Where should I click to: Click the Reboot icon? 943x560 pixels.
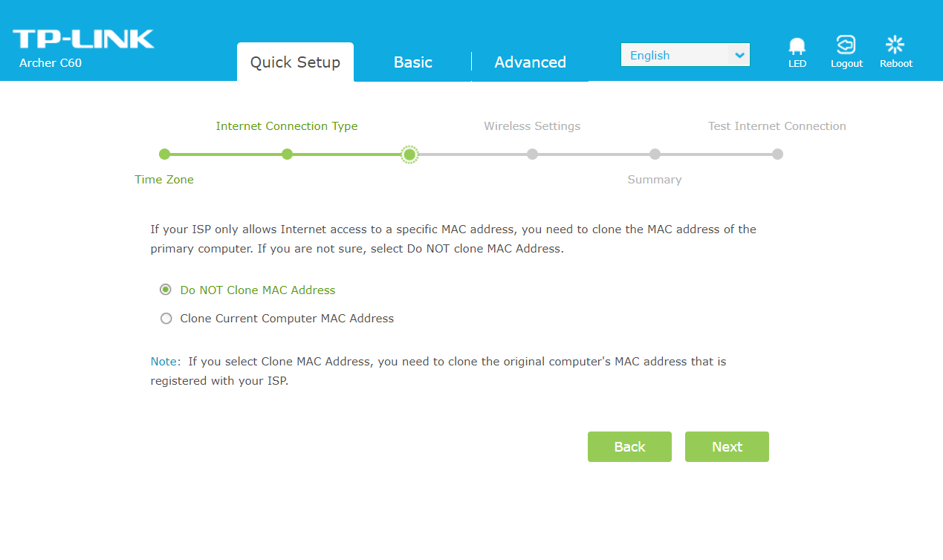tap(895, 46)
